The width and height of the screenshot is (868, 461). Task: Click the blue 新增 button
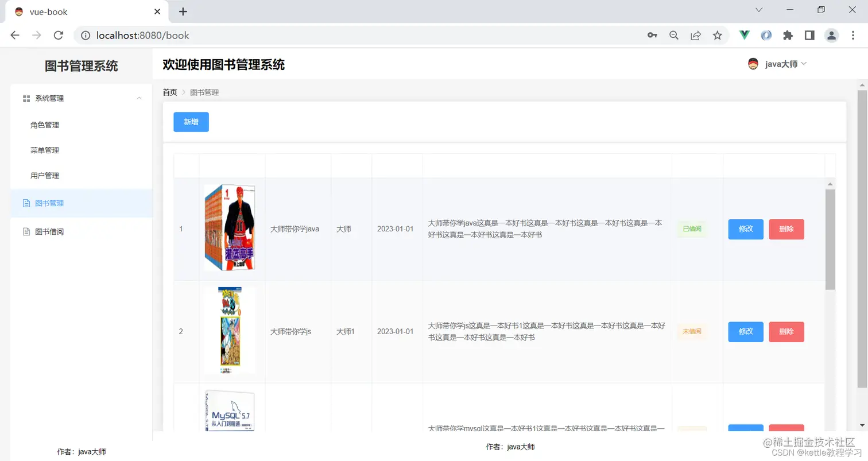191,122
